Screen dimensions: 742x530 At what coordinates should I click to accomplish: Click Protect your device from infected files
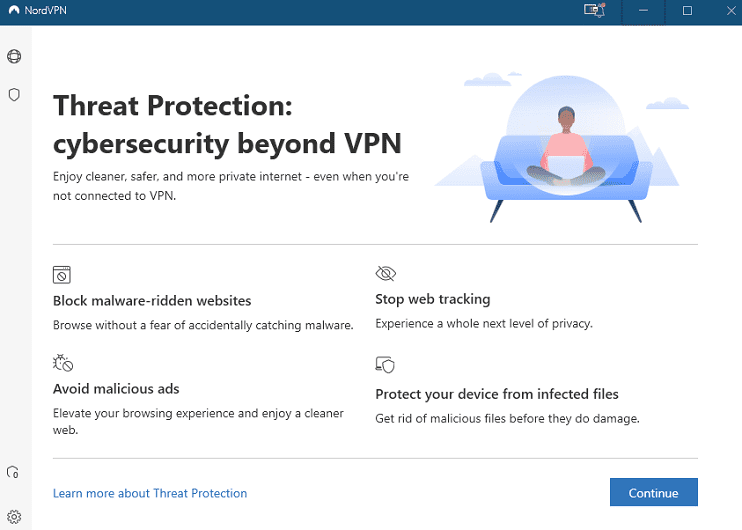tap(497, 394)
